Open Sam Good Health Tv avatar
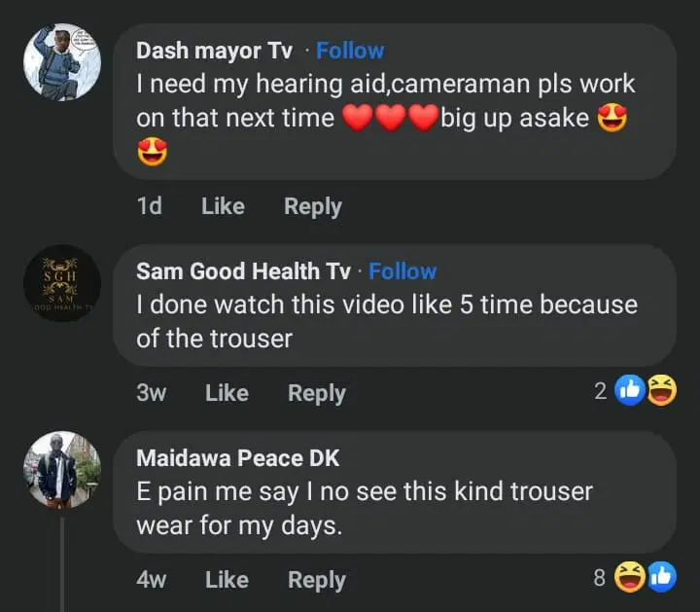This screenshot has width=700, height=612. point(62,283)
